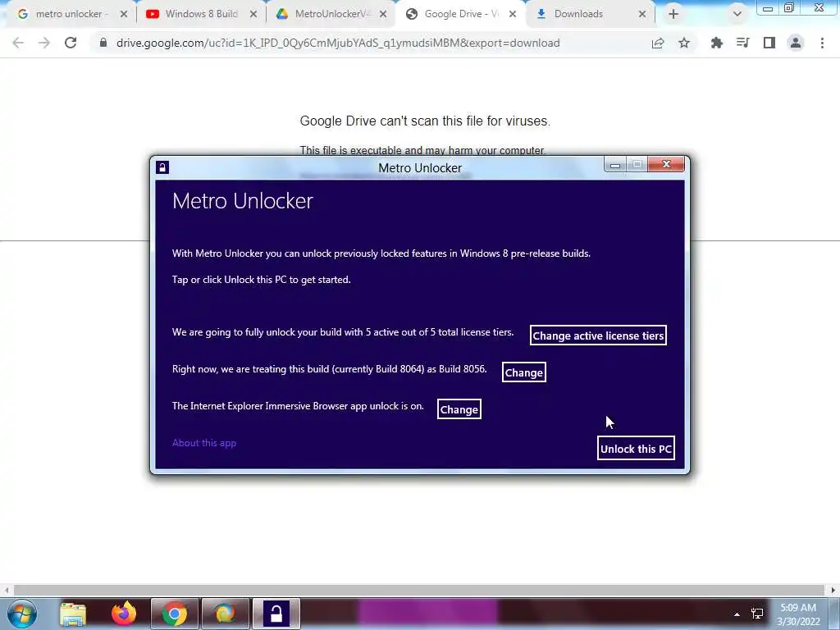Close the Google Drive tab

(513, 14)
